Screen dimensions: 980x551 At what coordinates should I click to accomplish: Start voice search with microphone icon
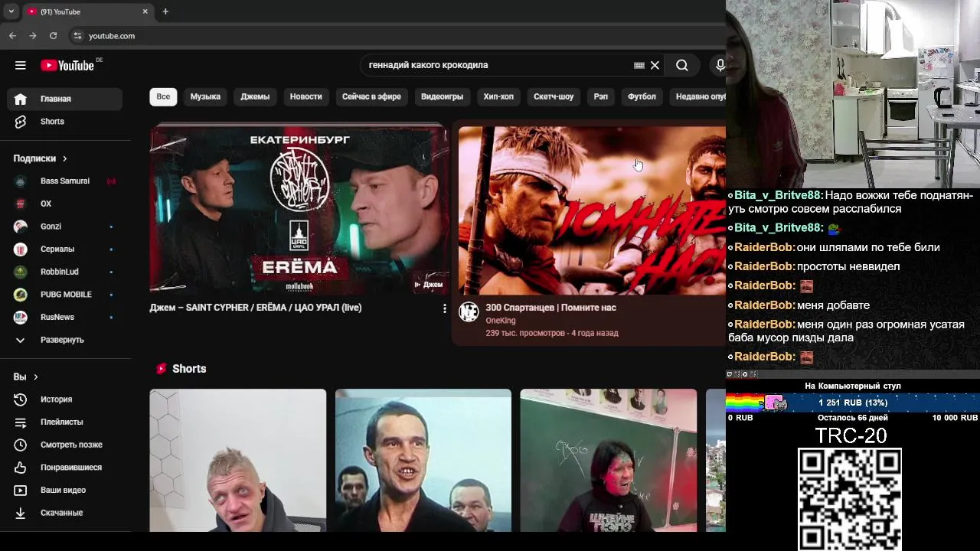coord(720,65)
